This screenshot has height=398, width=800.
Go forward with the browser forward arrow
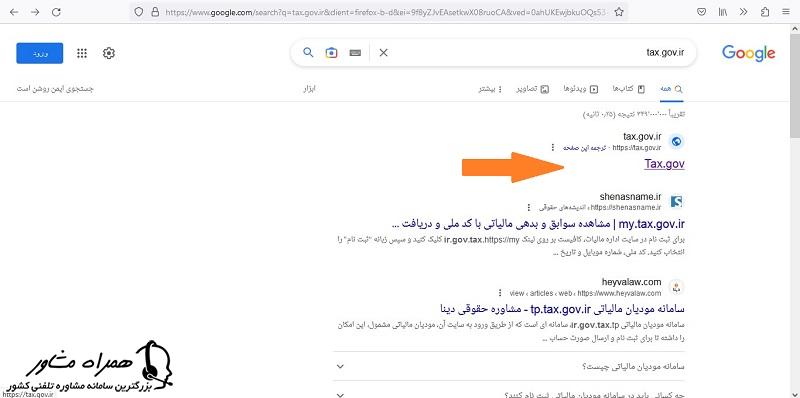tap(35, 12)
